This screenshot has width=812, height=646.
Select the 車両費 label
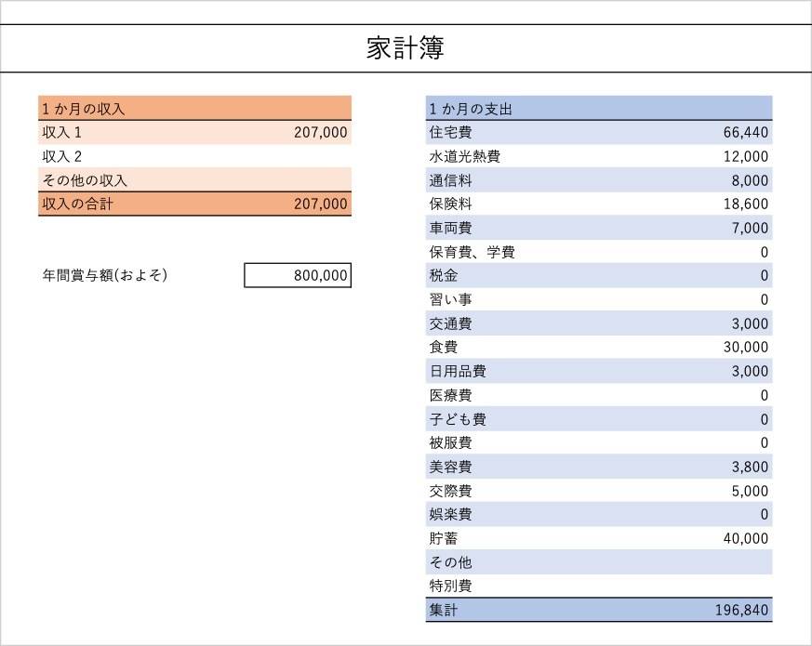coord(450,228)
